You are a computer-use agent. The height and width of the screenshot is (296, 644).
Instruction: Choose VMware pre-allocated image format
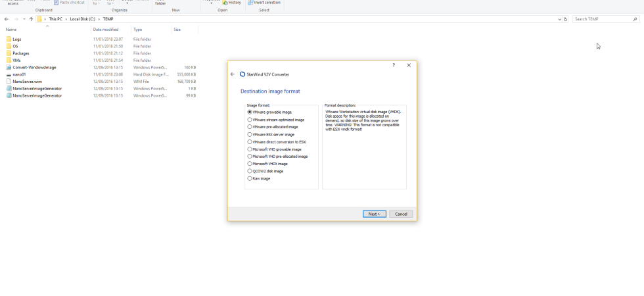(x=272, y=127)
